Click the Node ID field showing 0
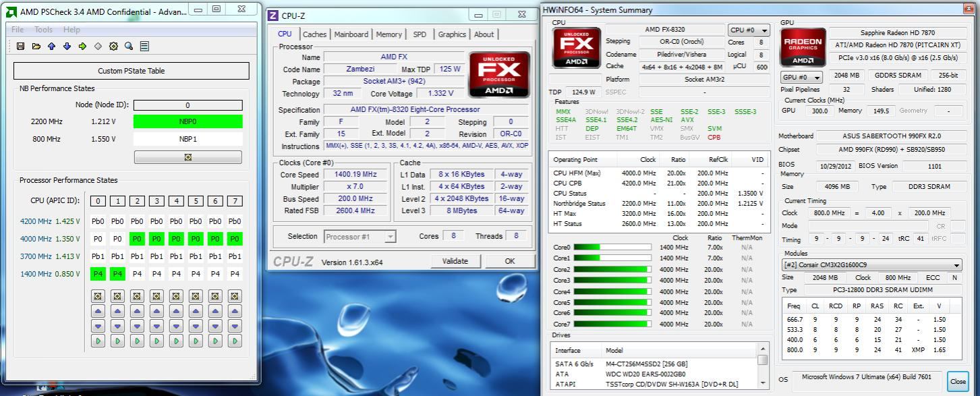Image resolution: width=980 pixels, height=396 pixels. [188, 105]
